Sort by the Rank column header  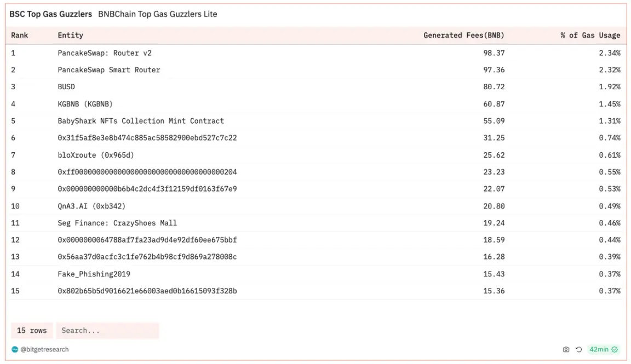19,36
